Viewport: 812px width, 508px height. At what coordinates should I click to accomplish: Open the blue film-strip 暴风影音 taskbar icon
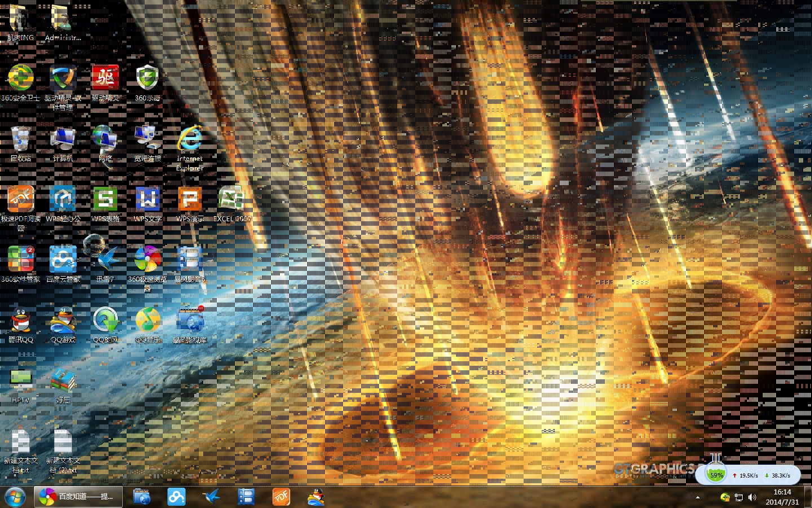[x=246, y=497]
